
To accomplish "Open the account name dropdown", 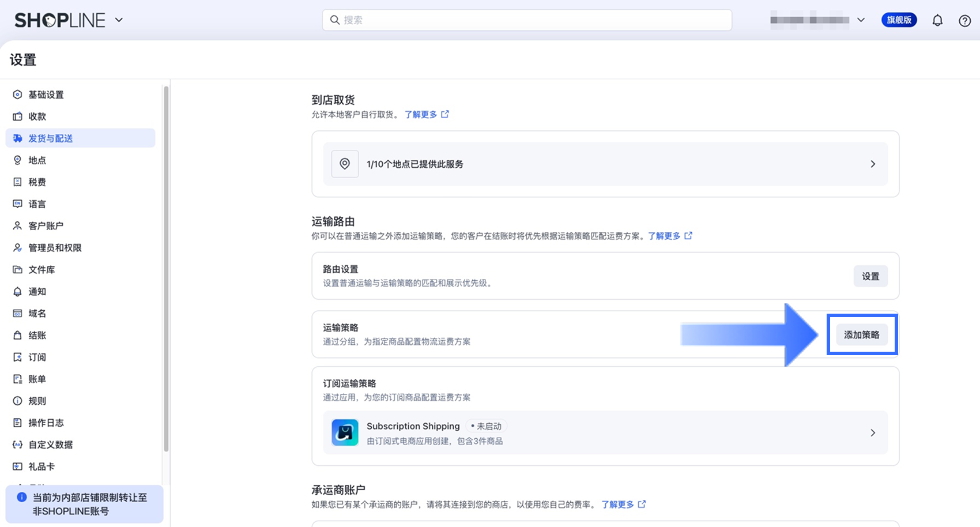I will (x=861, y=20).
